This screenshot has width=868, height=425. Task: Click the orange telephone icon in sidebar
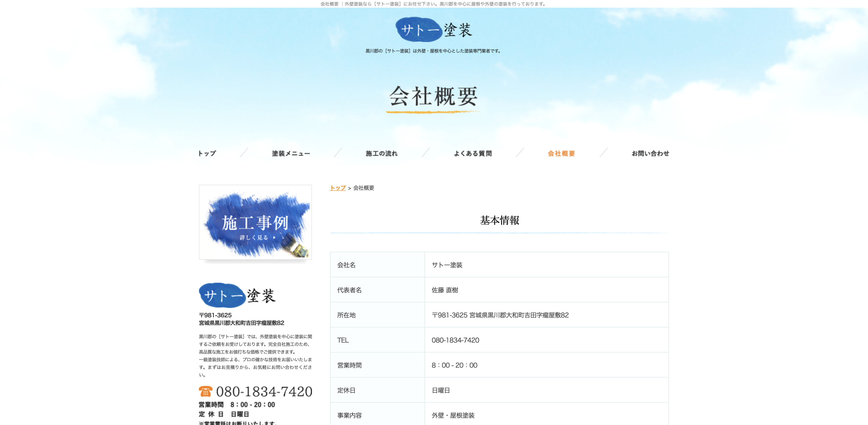[205, 391]
